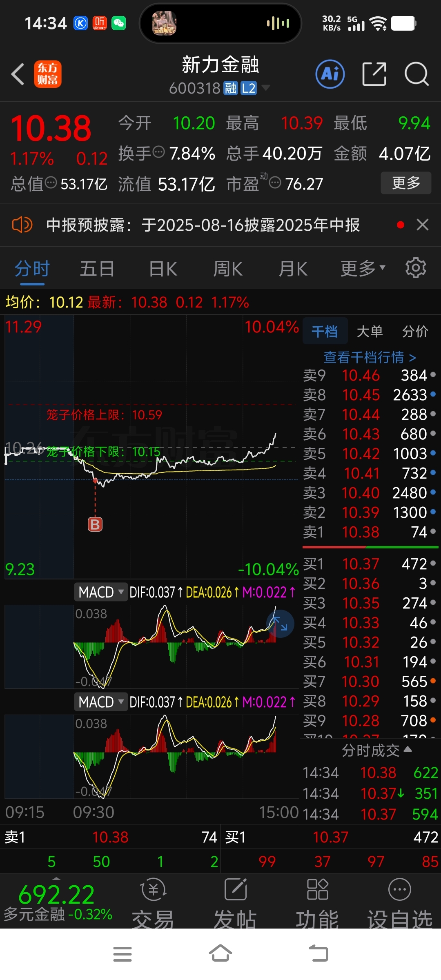
Task: Tap 买1 10.37 summary row
Action: pos(332,837)
